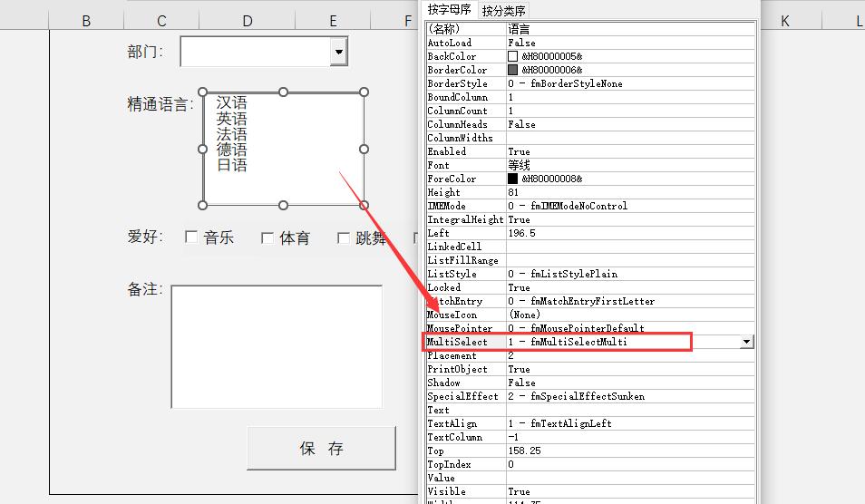Viewport: 865px width, 504px height.
Task: Select column header B
Action: click(86, 21)
